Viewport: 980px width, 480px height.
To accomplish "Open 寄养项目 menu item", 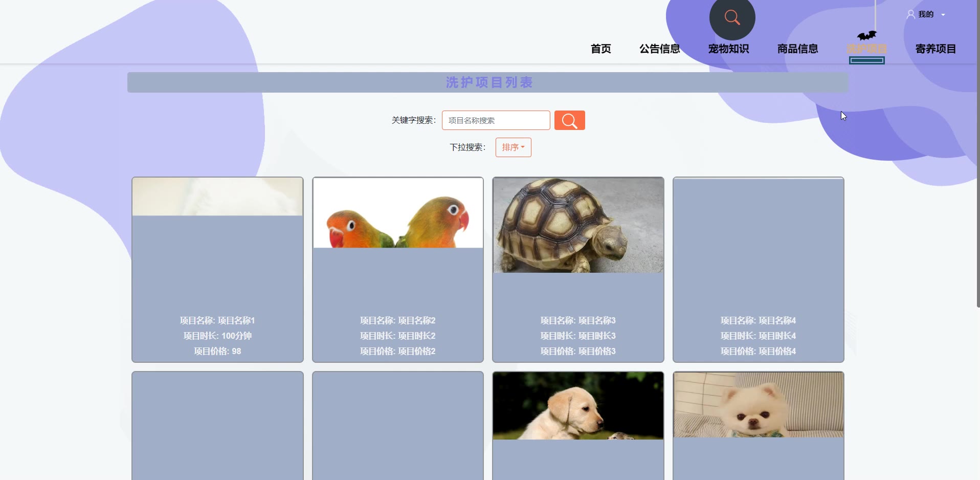I will [x=936, y=49].
